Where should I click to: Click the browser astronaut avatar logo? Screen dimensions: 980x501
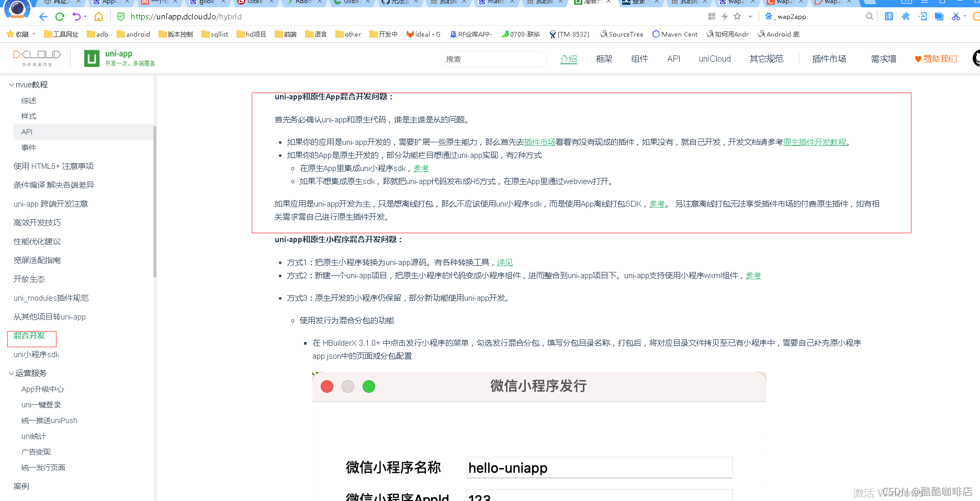pyautogui.click(x=17, y=9)
